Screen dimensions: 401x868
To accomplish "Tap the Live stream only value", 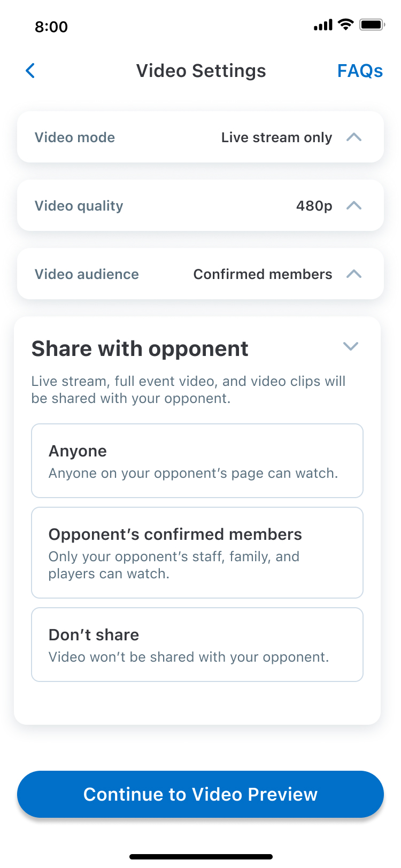I will pyautogui.click(x=276, y=137).
